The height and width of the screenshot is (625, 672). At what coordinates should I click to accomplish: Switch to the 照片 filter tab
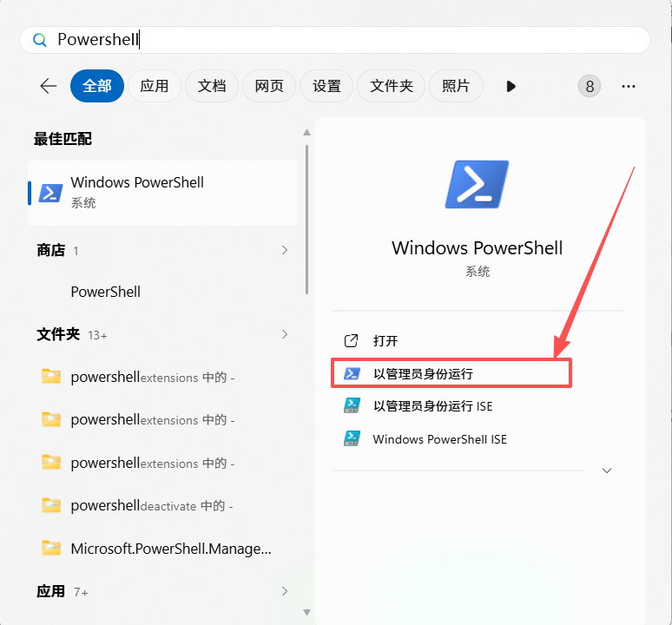coord(456,86)
